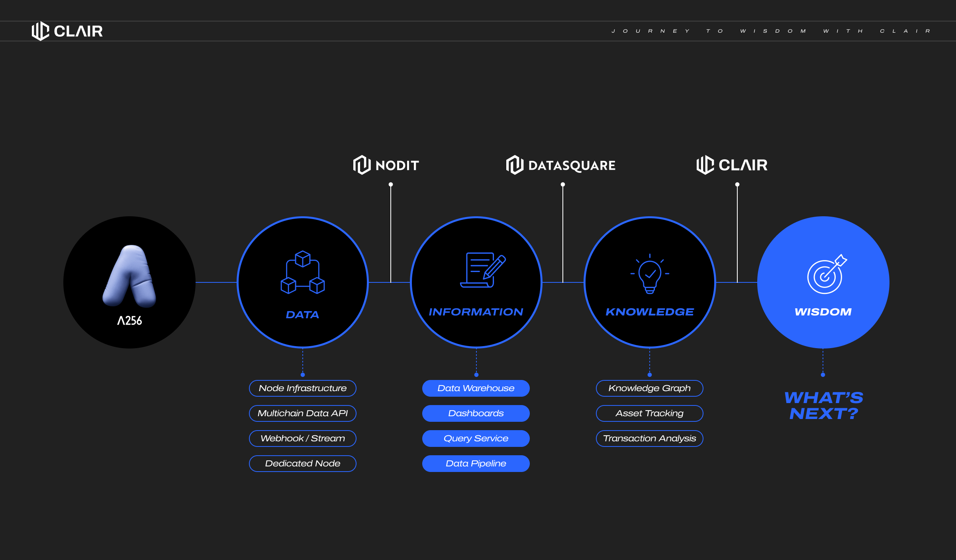This screenshot has width=956, height=560.
Task: Click the Query Service pill
Action: pos(476,439)
